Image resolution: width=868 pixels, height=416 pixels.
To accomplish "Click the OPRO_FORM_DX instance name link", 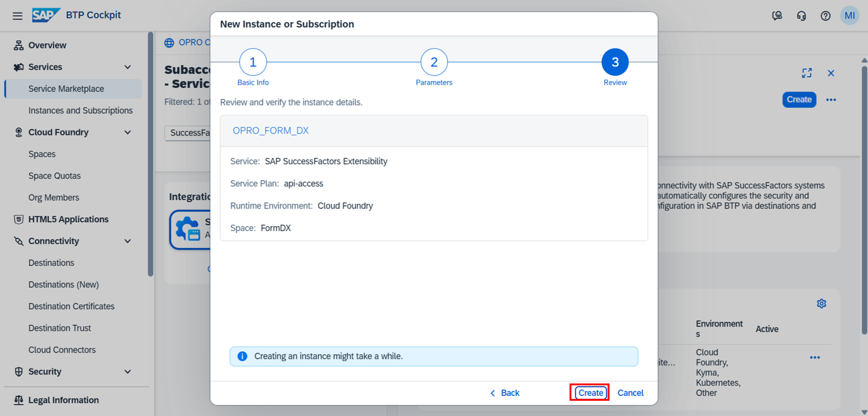I will pyautogui.click(x=271, y=131).
